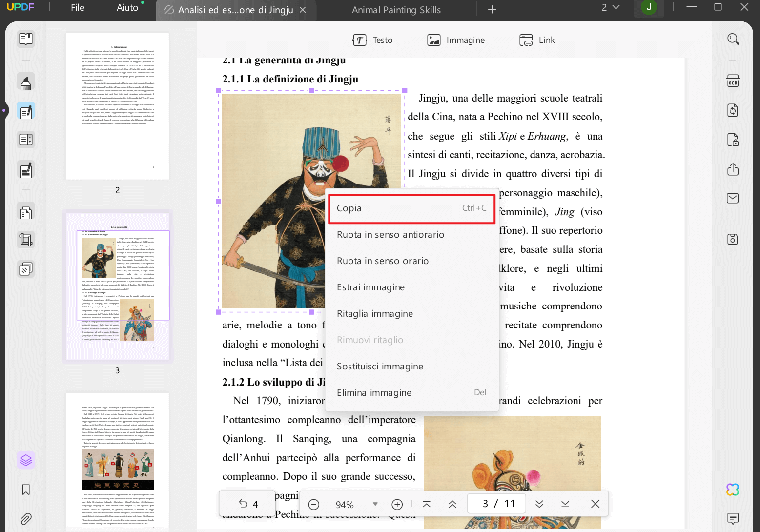Click the page number input field
The width and height of the screenshot is (760, 532).
coord(496,504)
